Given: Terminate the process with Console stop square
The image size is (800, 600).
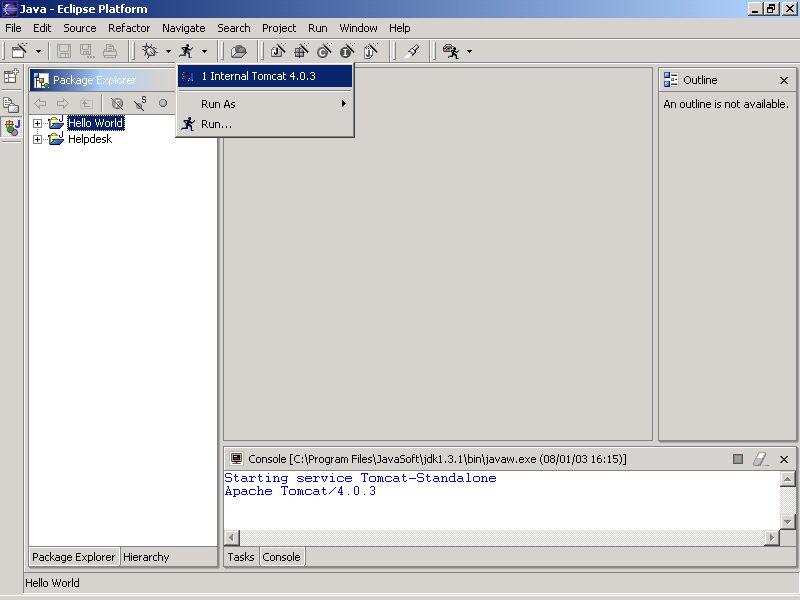Looking at the screenshot, I should (x=738, y=459).
